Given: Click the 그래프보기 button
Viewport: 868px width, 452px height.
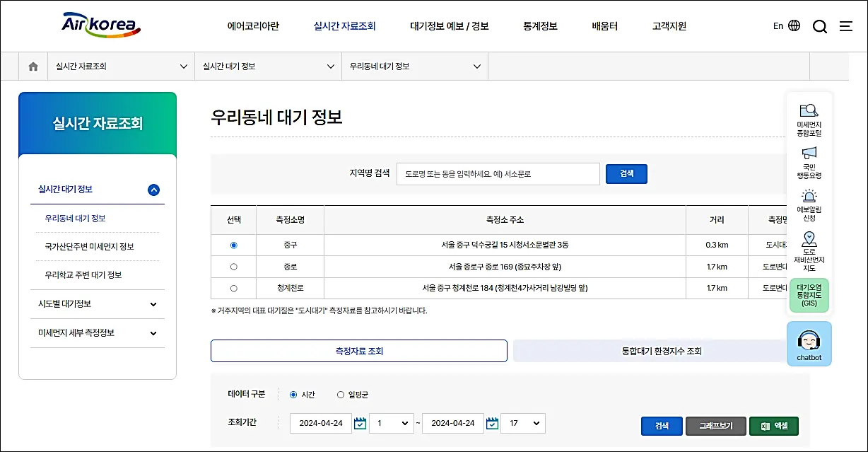Looking at the screenshot, I should pyautogui.click(x=715, y=425).
